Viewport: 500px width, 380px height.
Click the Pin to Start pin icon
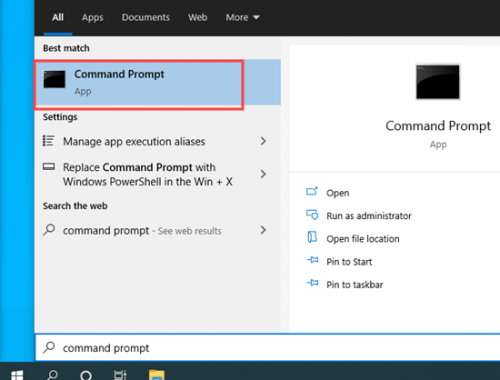(312, 260)
